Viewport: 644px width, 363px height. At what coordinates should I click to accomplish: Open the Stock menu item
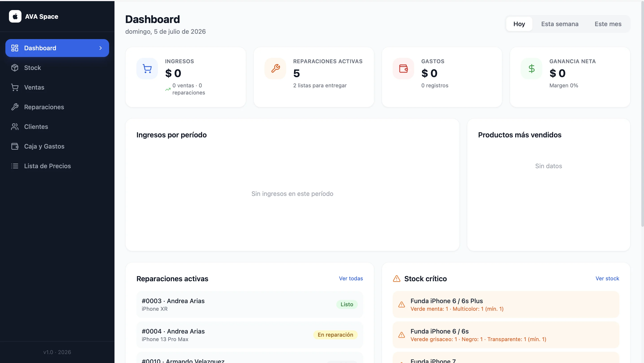(x=57, y=68)
